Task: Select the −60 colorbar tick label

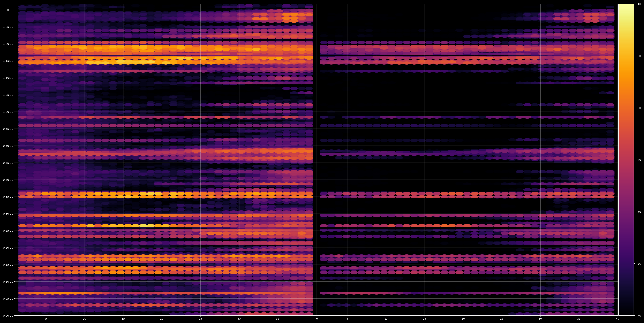Action: coord(638,264)
